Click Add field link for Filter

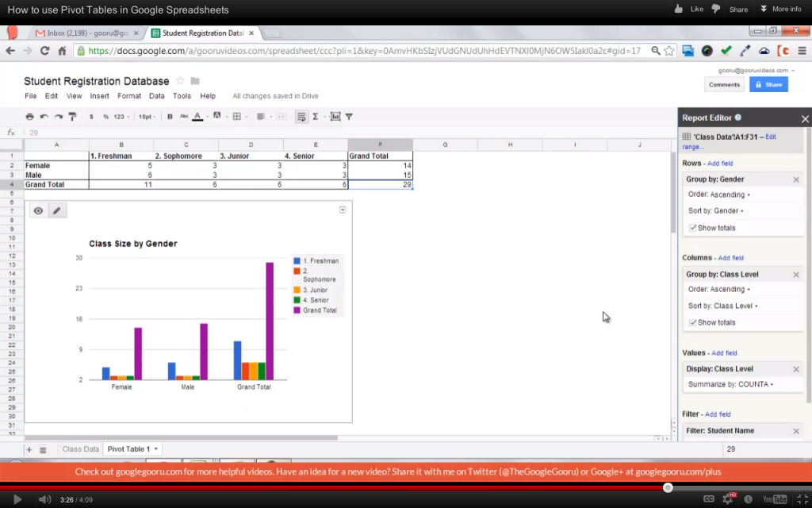click(718, 414)
